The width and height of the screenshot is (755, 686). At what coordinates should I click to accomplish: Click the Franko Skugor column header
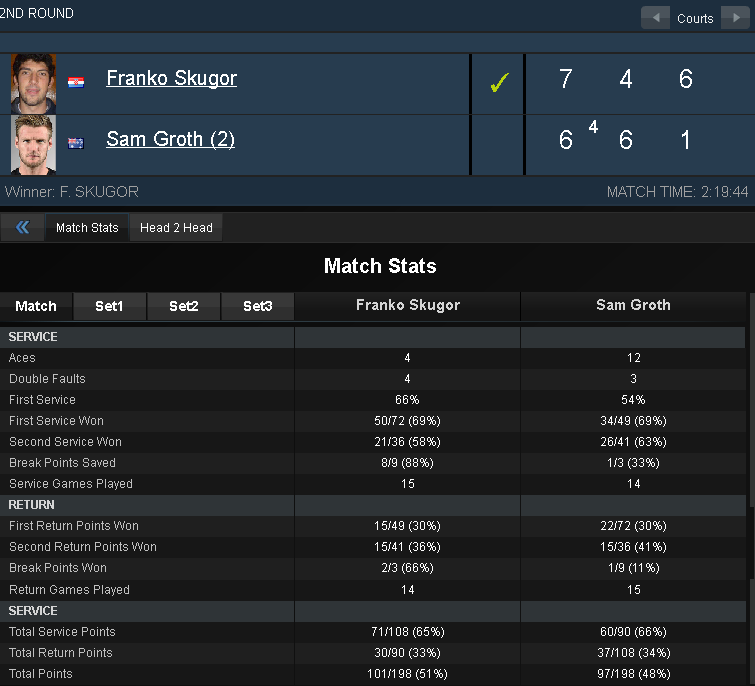point(408,305)
